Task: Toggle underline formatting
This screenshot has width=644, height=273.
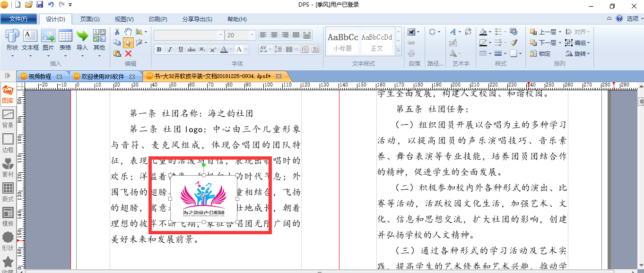Action: (181, 50)
